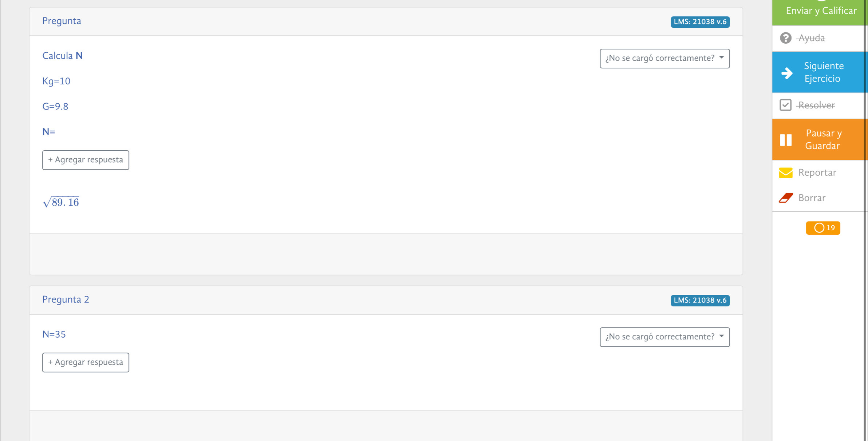Click the orange counter badge showing 19
This screenshot has height=441, width=868.
(x=823, y=228)
